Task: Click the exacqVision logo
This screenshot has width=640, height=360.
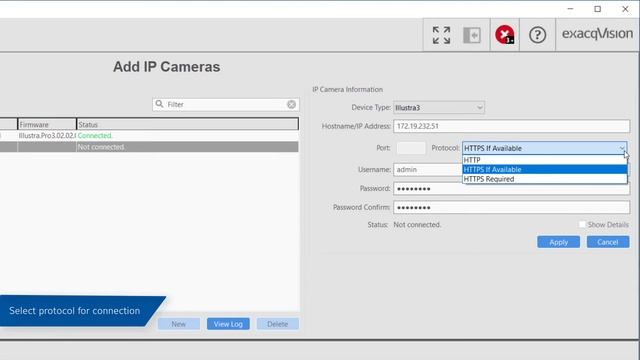Action: pyautogui.click(x=597, y=34)
